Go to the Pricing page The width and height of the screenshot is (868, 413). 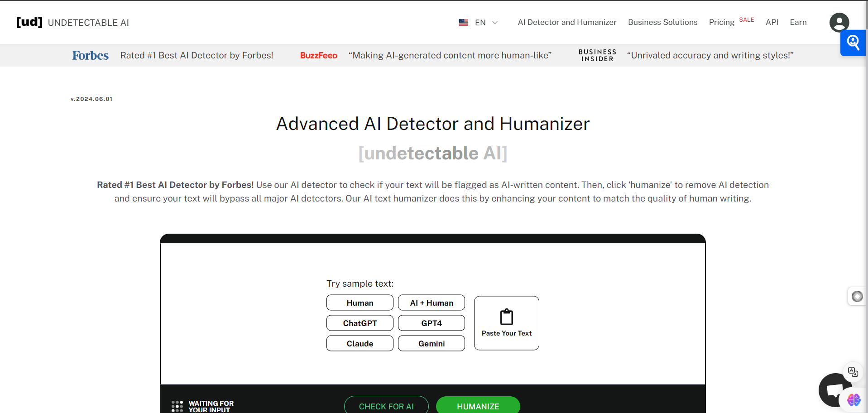point(721,22)
